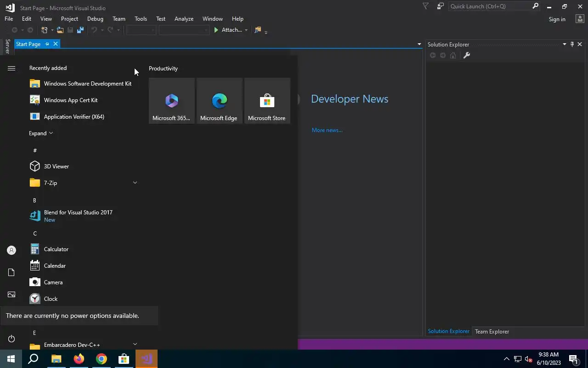Click the Quick Launch magnifier icon

tap(535, 6)
